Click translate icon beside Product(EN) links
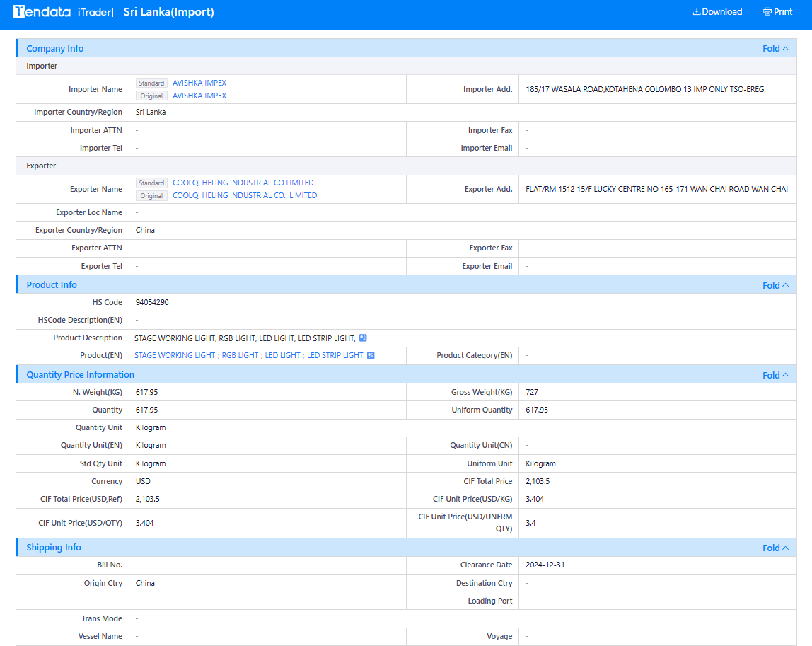Screen dimensions: 812x646 (x=371, y=355)
